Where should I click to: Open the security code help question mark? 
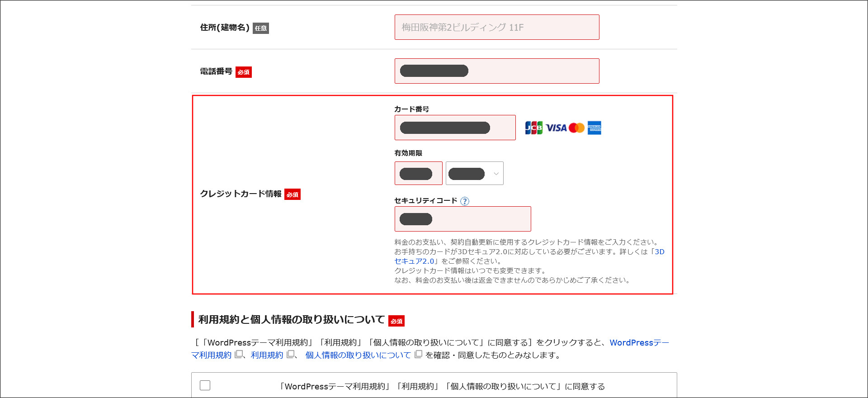point(465,201)
